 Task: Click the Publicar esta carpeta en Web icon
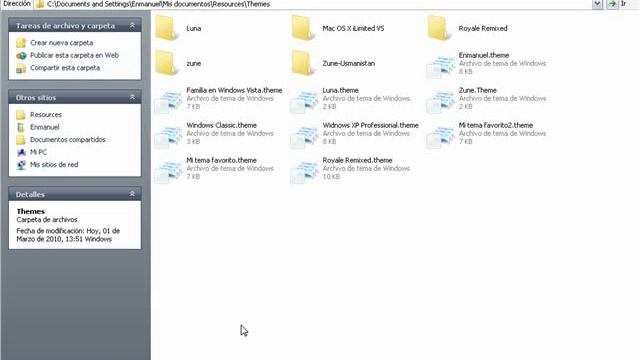pyautogui.click(x=21, y=55)
